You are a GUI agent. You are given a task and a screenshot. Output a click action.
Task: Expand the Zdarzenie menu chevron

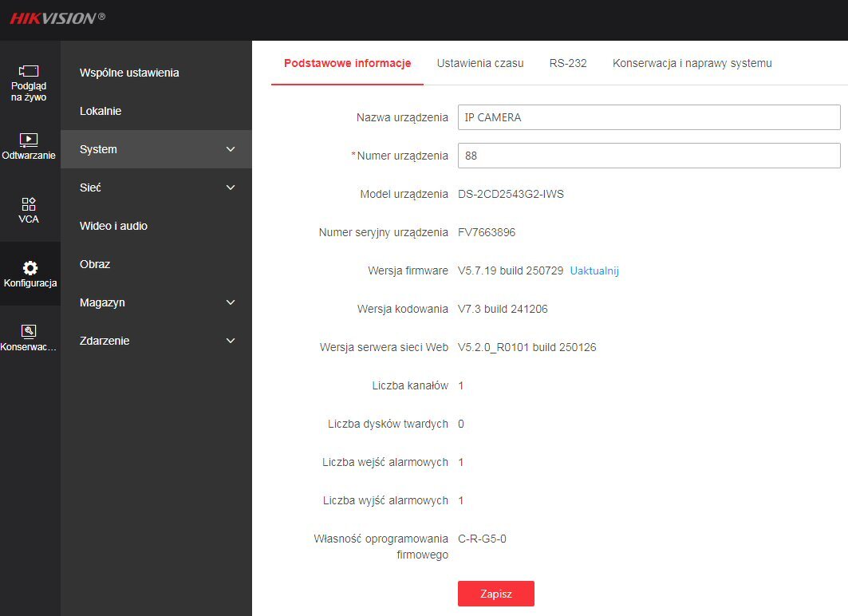tap(231, 341)
